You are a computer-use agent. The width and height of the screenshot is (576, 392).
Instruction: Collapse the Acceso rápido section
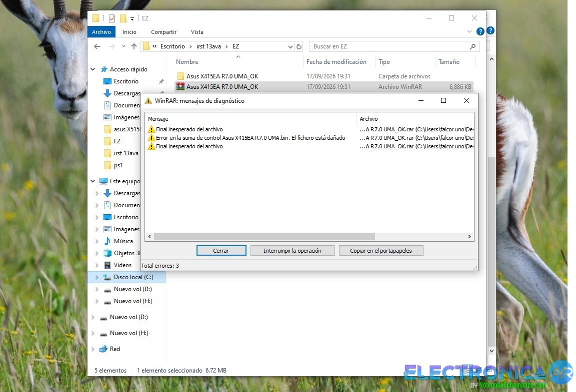[x=93, y=69]
